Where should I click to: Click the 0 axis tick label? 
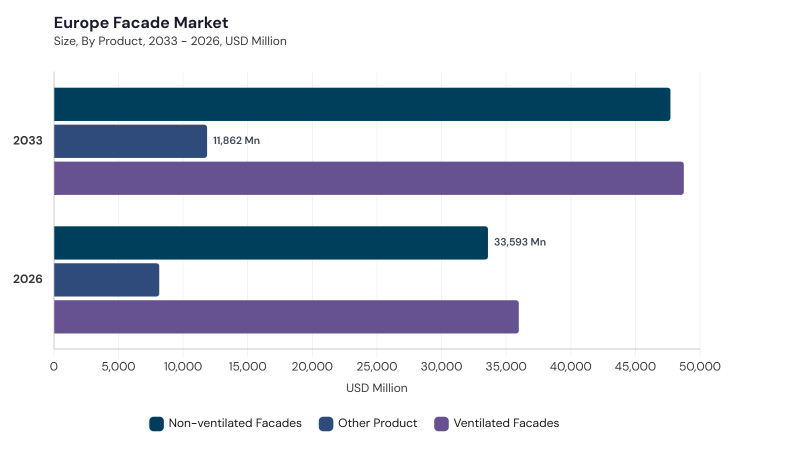point(54,367)
